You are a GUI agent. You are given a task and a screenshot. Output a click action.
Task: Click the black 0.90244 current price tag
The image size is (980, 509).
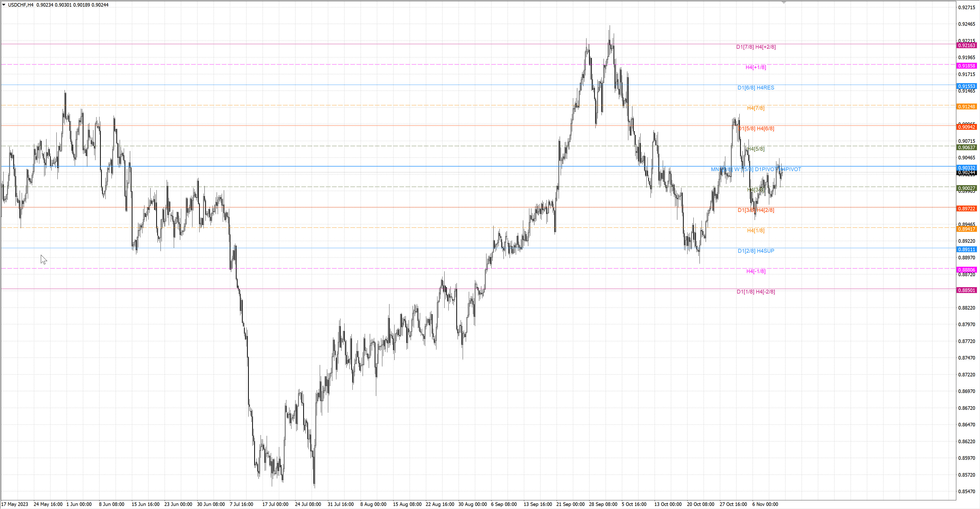pos(966,173)
